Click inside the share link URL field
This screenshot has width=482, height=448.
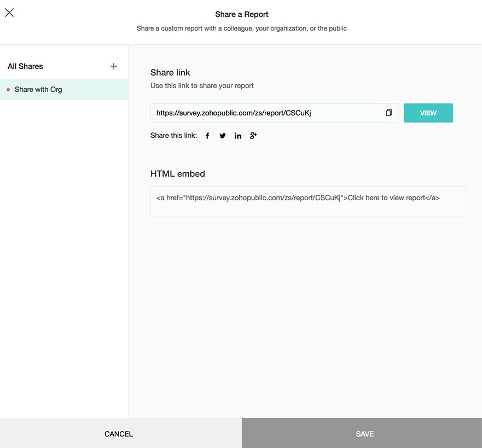263,113
